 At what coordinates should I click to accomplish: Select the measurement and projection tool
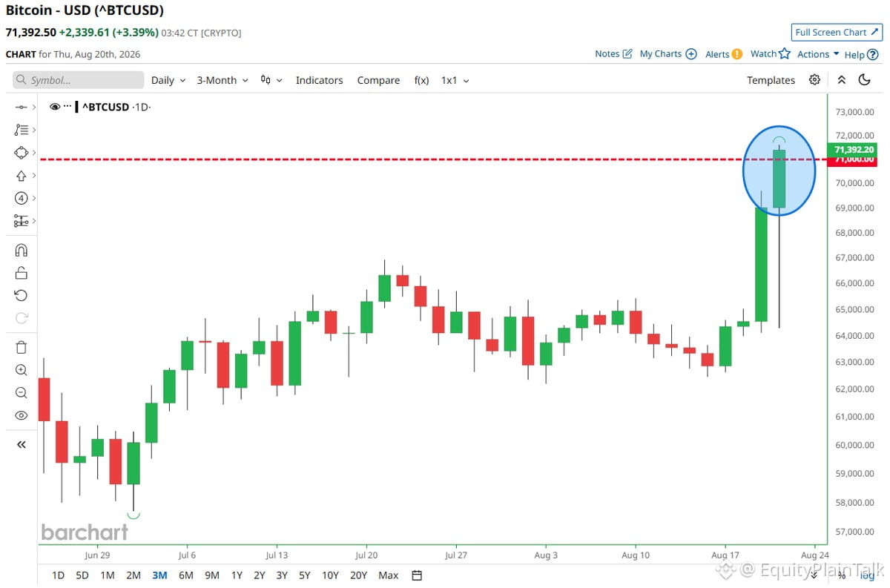(21, 221)
